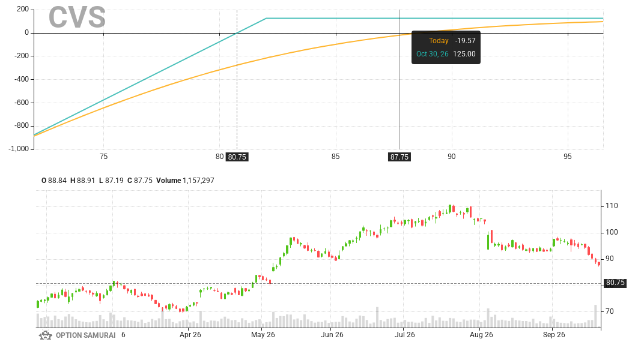
Task: Click the 100 price axis label
Action: point(612,232)
